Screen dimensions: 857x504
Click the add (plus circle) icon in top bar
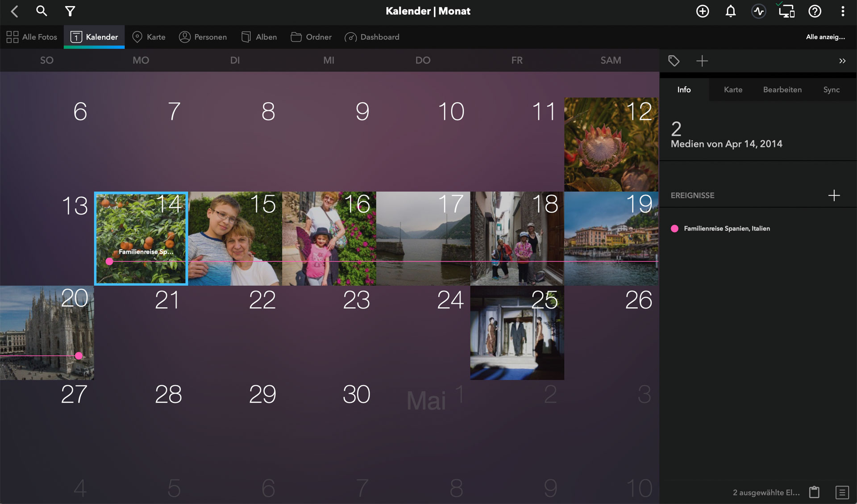(703, 11)
